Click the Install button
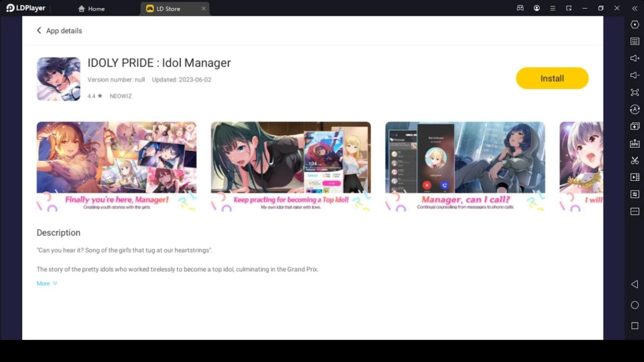This screenshot has width=644, height=362. [x=552, y=79]
